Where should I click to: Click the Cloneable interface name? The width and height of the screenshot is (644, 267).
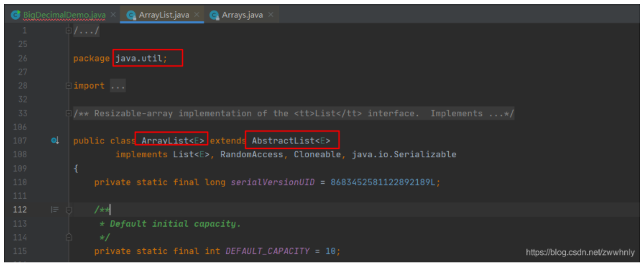coord(317,155)
